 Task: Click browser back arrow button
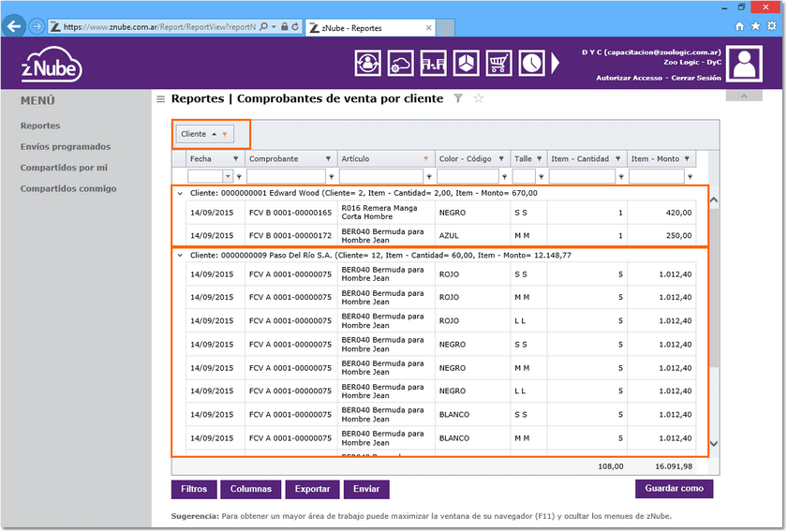pyautogui.click(x=13, y=25)
